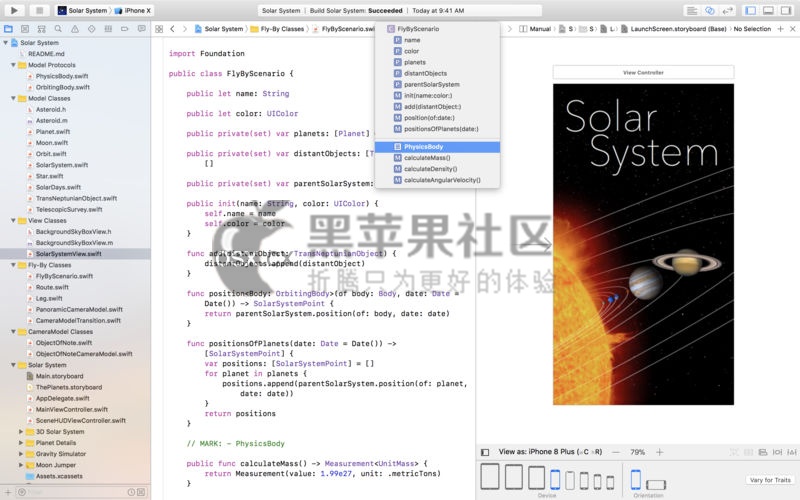Open the Issue navigator warning icon

point(75,29)
